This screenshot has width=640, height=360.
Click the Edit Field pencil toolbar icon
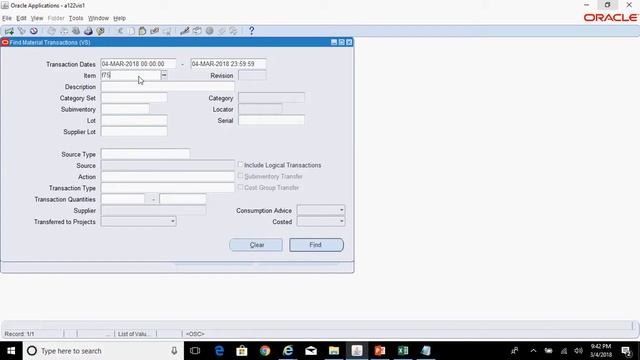[x=184, y=31]
